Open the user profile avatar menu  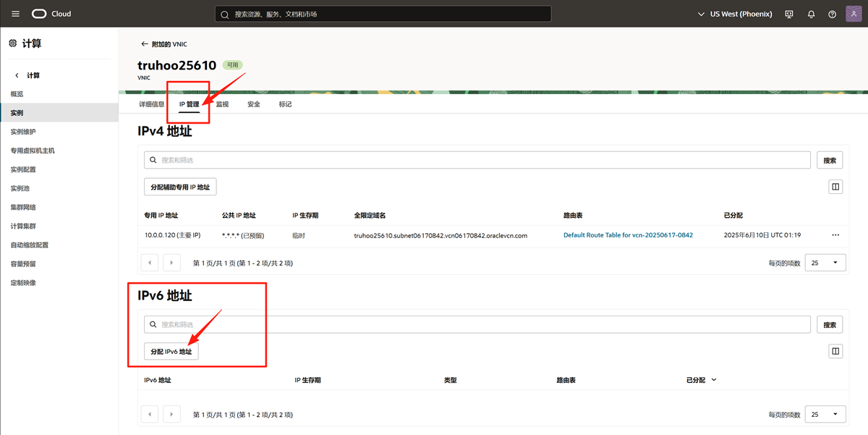pos(854,14)
